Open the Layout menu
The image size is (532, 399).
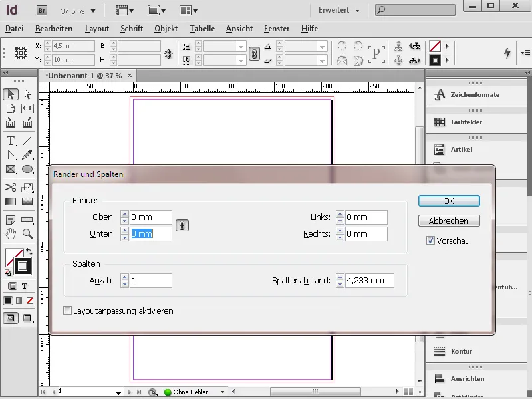(x=96, y=29)
